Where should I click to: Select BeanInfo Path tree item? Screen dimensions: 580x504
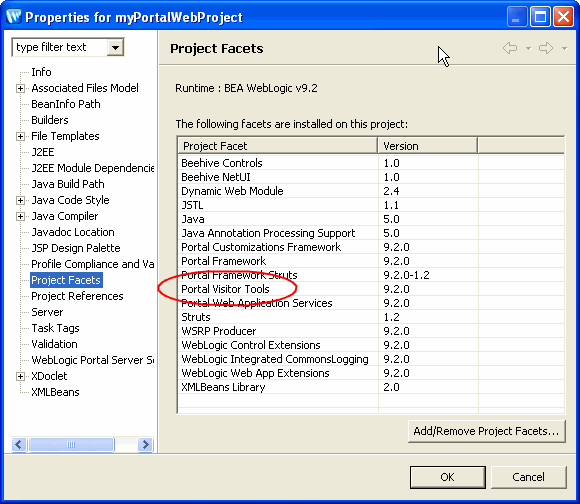pyautogui.click(x=66, y=104)
